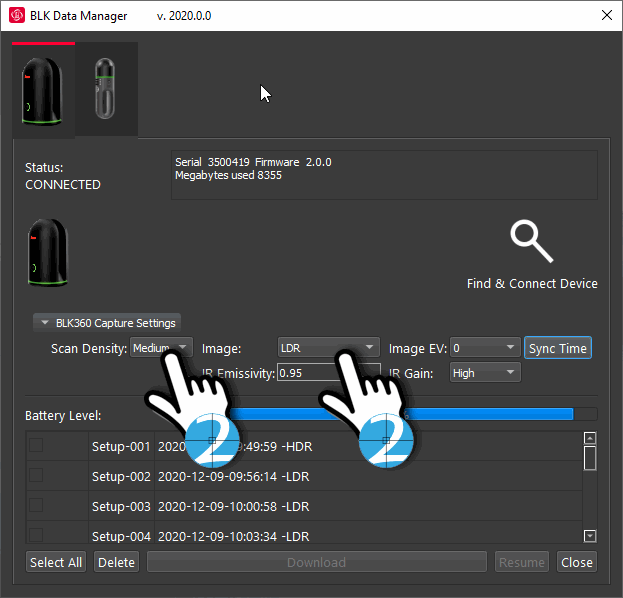Select the BLK360 scanner device tab
623x598 pixels.
point(43,91)
